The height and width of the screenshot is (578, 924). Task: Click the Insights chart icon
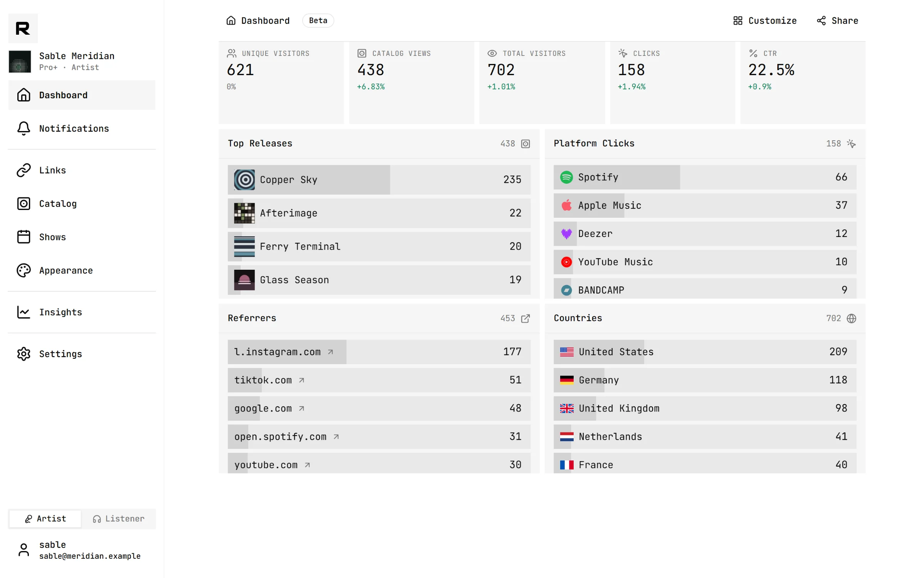click(x=23, y=312)
